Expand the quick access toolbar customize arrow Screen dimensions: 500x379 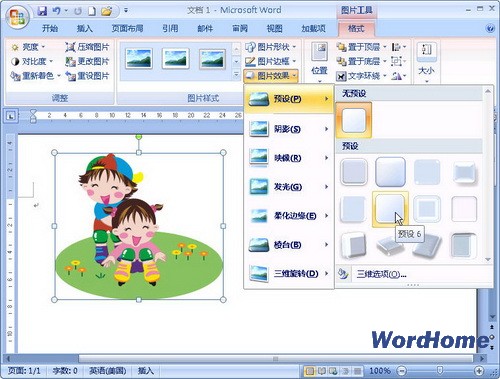coord(126,11)
